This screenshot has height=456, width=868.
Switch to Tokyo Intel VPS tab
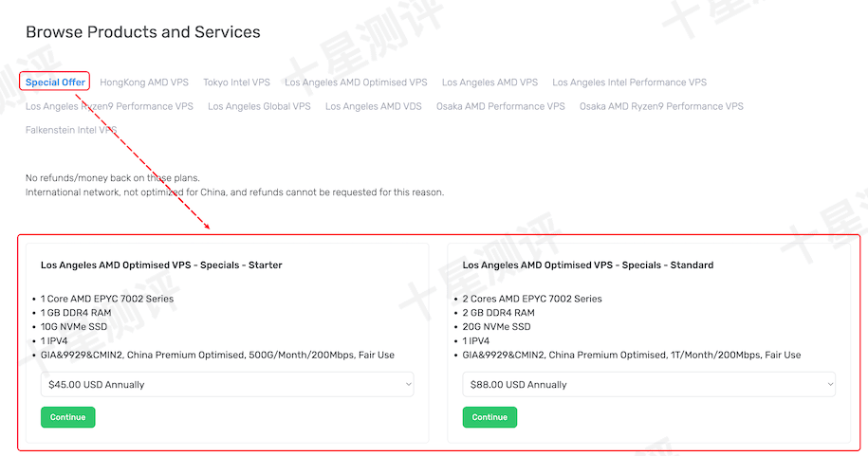pos(236,82)
